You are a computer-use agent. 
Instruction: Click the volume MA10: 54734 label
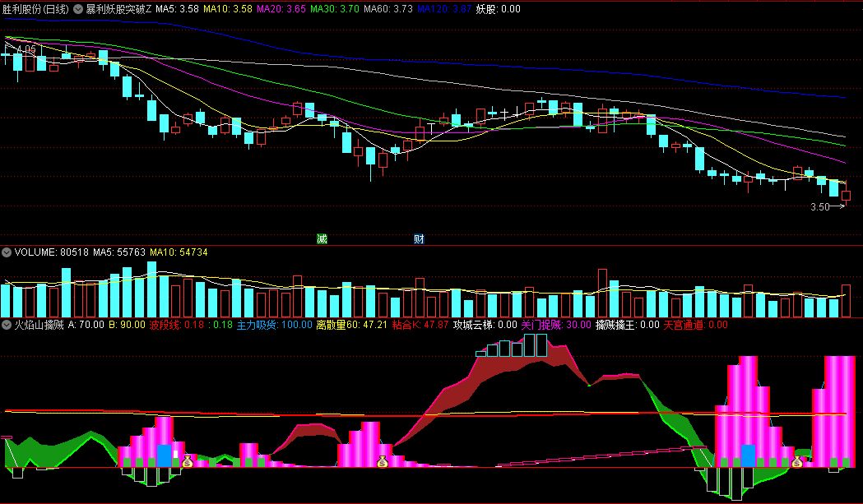(x=179, y=252)
